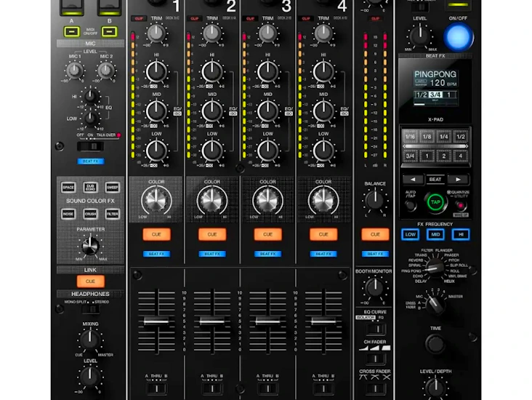Viewport: 532px width, 400px height.
Task: Tap the 1/4 X-PAD beat button
Action: click(x=444, y=137)
